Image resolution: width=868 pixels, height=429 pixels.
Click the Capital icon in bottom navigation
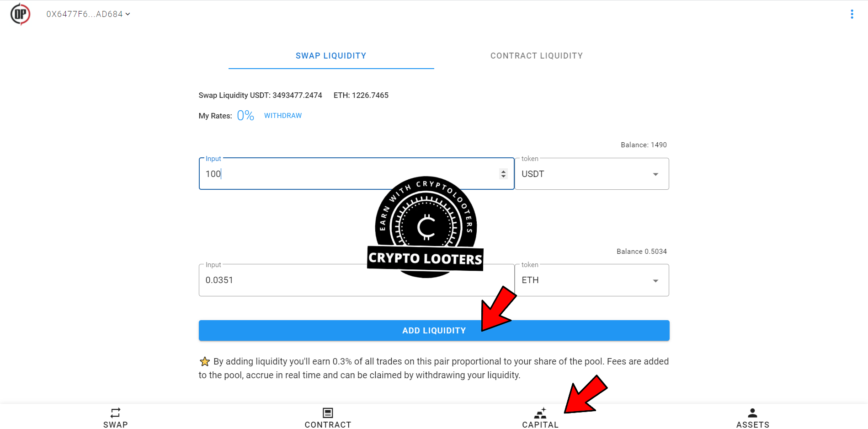[x=540, y=413]
